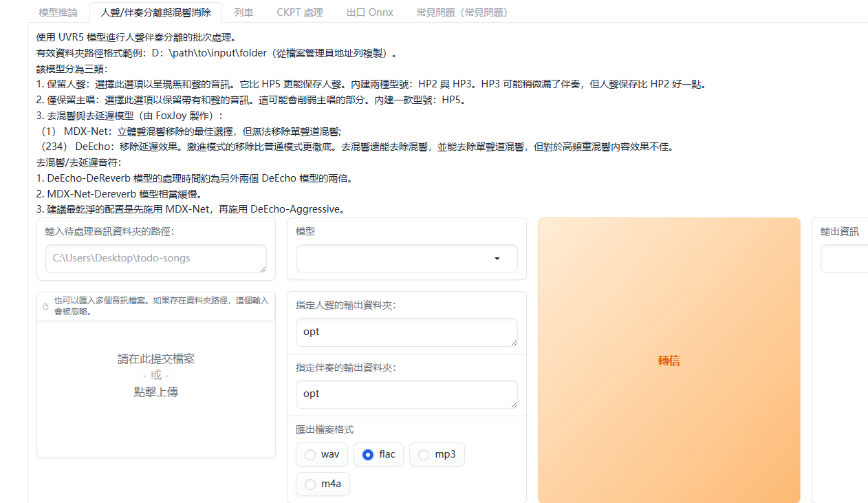Click the line beginning (234) DeEcho
Screen dimensions: 868x503
pos(356,147)
